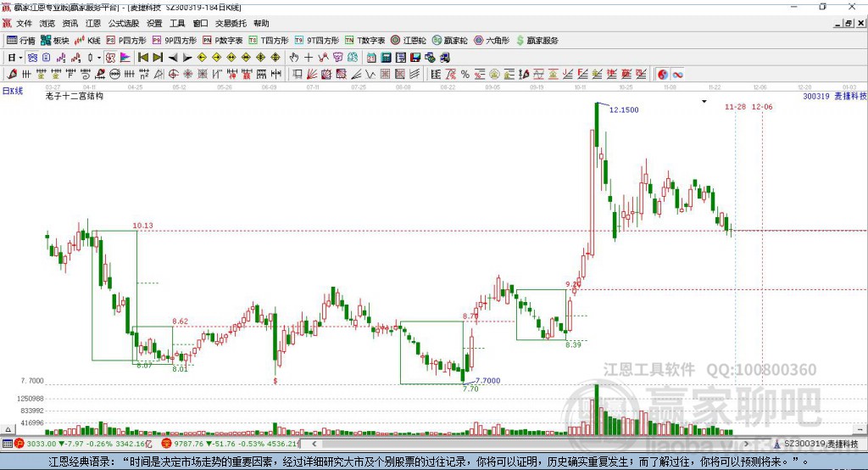This screenshot has width=868, height=470.
Task: Launch the 赢家轮 wheel tool
Action: pos(450,41)
